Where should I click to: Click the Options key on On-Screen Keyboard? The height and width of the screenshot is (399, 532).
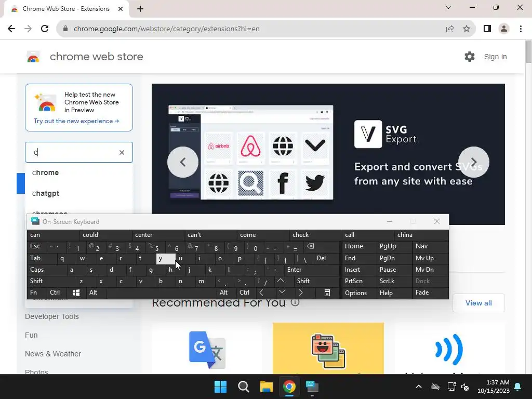pos(359,292)
